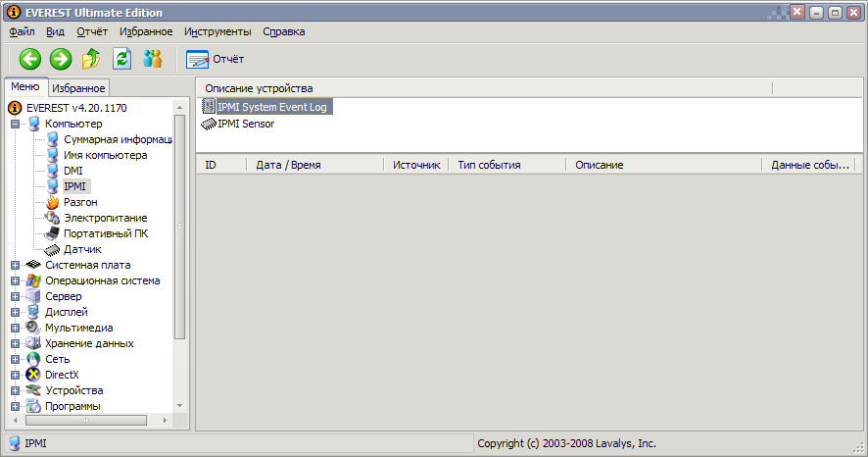The image size is (868, 457).
Task: Select the DMI tree item
Action: click(x=73, y=171)
